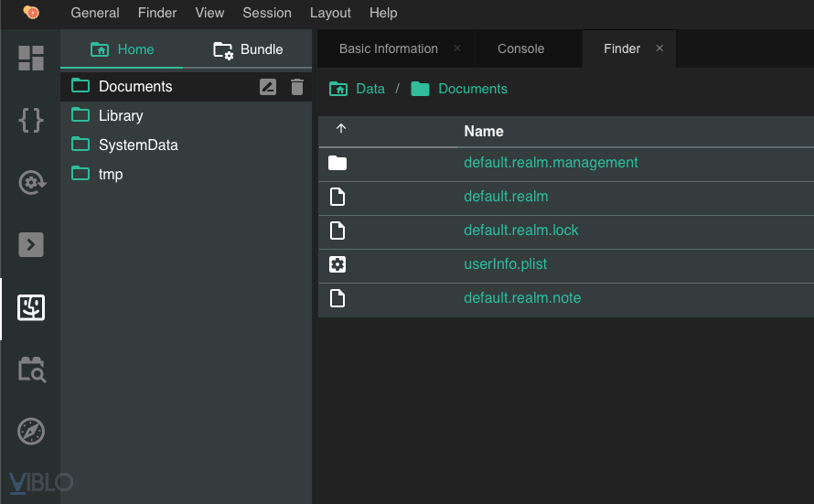Click the calendar search sidebar icon
814x504 pixels.
point(31,369)
